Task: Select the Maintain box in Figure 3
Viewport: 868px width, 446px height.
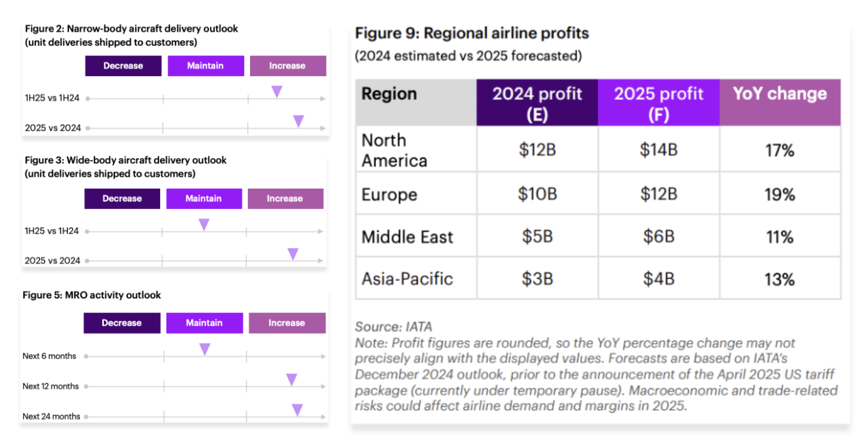Action: (204, 199)
